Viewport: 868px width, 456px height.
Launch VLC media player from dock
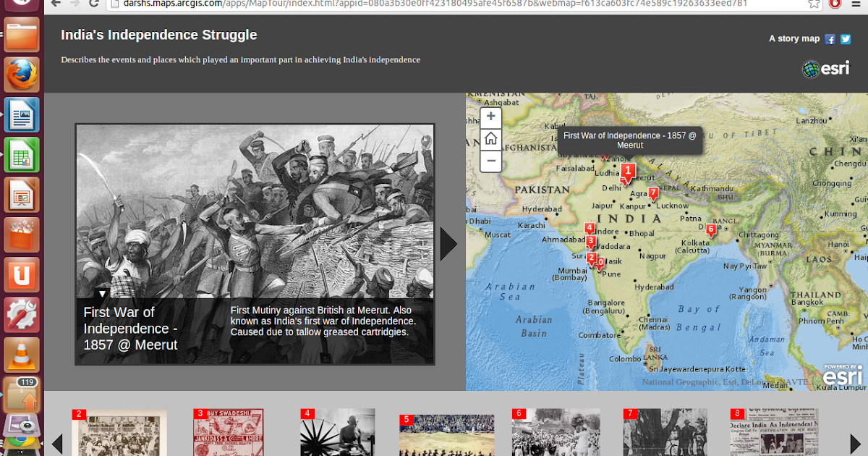[22, 355]
